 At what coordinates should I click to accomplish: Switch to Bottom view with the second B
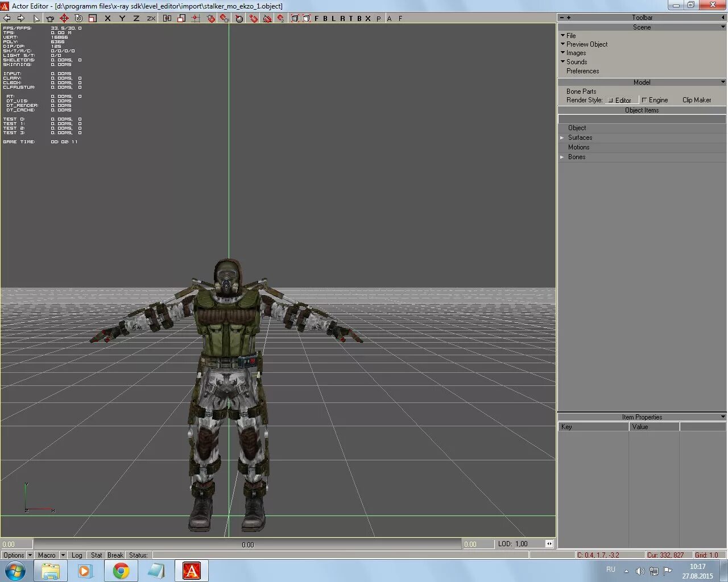click(x=359, y=18)
